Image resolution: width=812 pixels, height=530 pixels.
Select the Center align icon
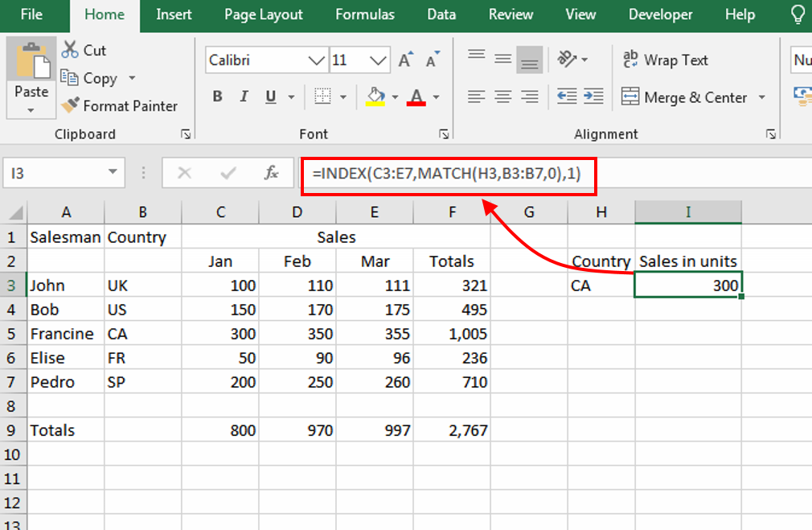click(503, 97)
